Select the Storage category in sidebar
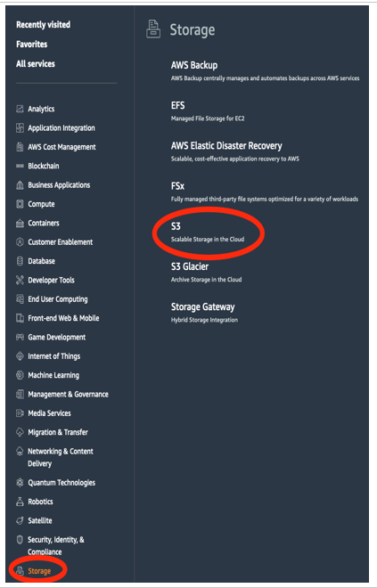This screenshot has width=377, height=588. (x=39, y=571)
